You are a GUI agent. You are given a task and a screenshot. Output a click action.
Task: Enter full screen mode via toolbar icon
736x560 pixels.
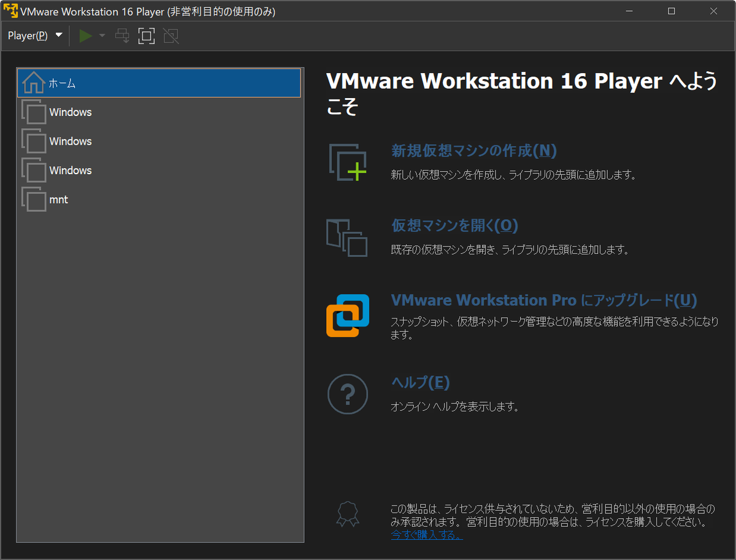tap(146, 36)
